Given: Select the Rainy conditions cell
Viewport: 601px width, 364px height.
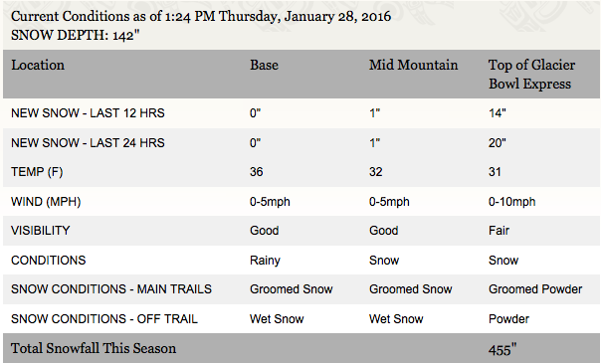Looking at the screenshot, I should click(265, 261).
